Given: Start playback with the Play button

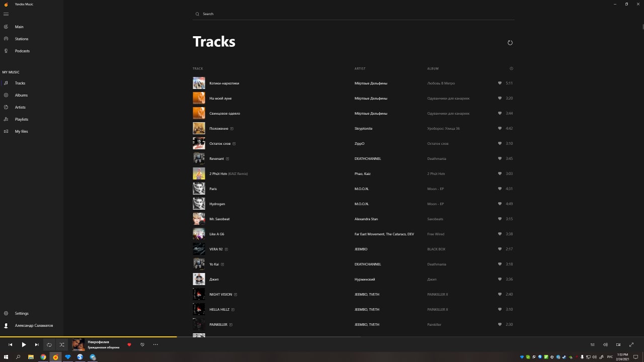Looking at the screenshot, I should [x=24, y=344].
